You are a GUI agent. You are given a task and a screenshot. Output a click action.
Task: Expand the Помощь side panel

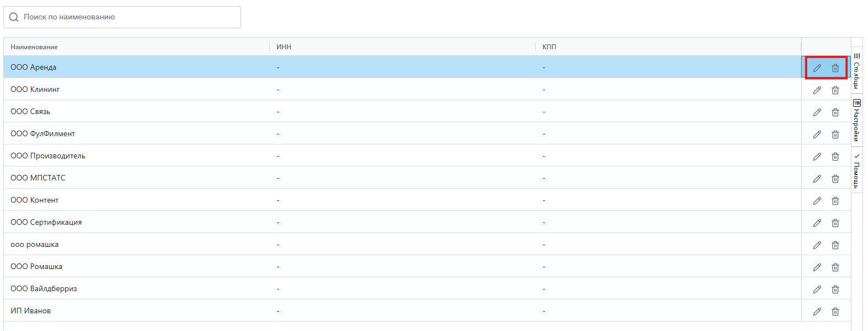coord(856,170)
